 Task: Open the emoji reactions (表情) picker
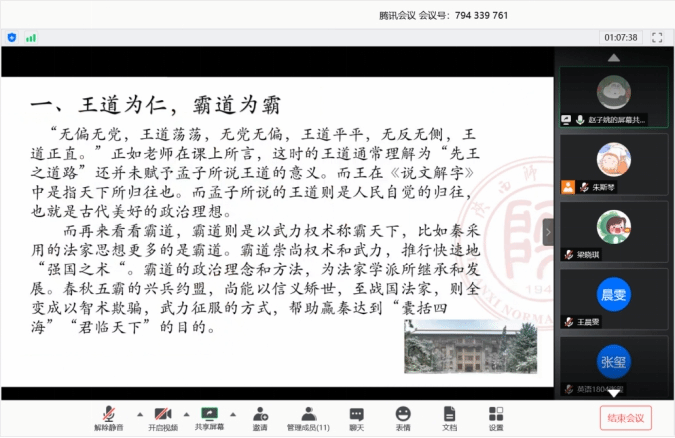403,417
